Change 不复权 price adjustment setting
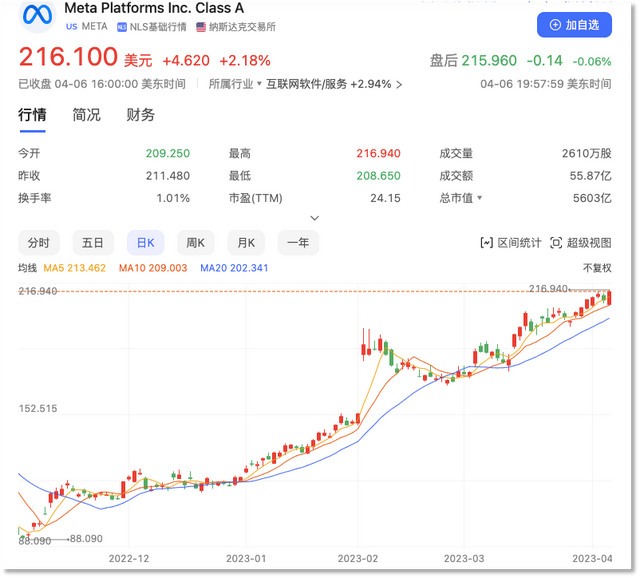 tap(596, 268)
